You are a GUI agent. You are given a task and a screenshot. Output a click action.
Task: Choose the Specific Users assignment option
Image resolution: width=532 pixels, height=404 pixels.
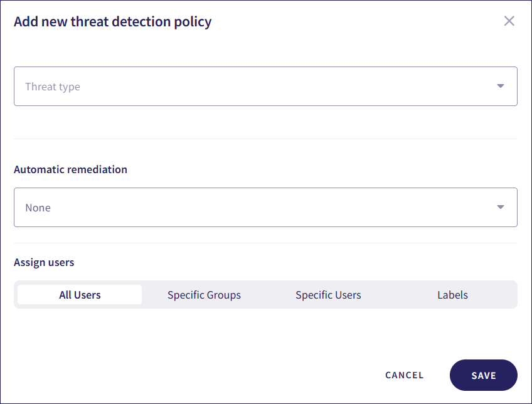(328, 294)
